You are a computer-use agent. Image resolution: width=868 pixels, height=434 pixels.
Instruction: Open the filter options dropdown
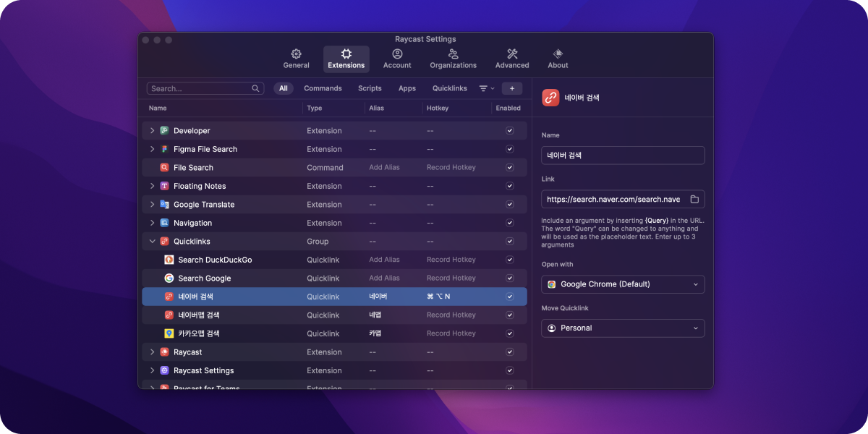click(487, 88)
